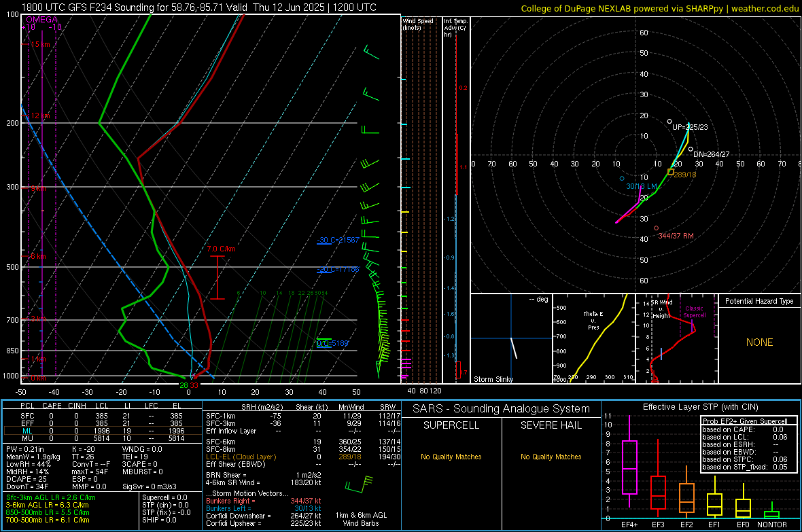Image resolution: width=802 pixels, height=532 pixels.
Task: Click the 15 km height marker
Action: [x=40, y=45]
